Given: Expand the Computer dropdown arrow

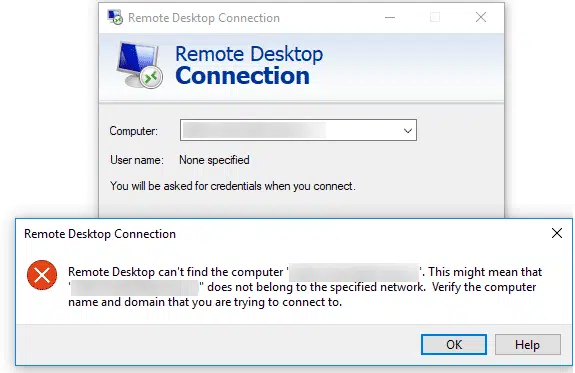Looking at the screenshot, I should click(x=408, y=131).
